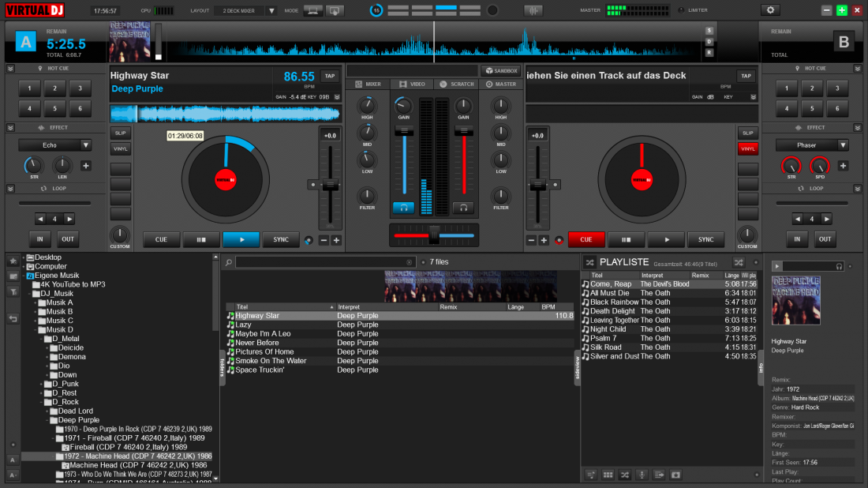
Task: Click deck A headphone cue button
Action: point(403,208)
